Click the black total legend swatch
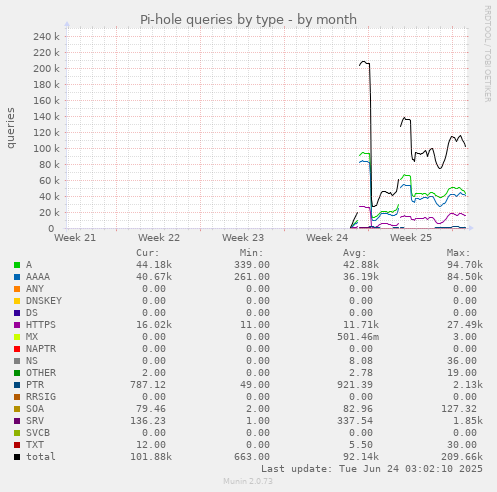This screenshot has height=492, width=497. click(17, 457)
